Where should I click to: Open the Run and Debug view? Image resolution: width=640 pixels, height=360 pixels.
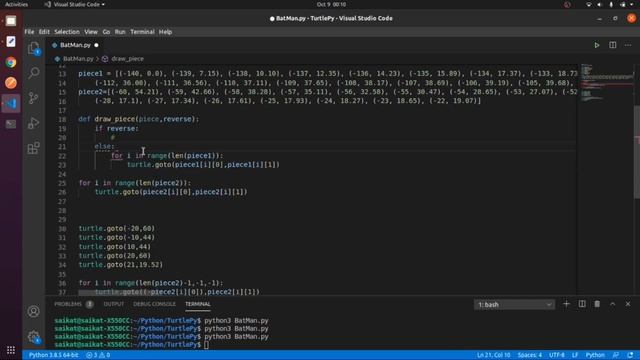pyautogui.click(x=33, y=123)
